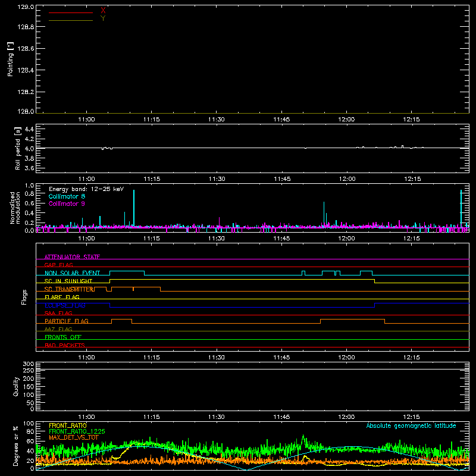Click the 12:15 tick label under Quality plot
This screenshot has height=476, width=476.
[411, 417]
